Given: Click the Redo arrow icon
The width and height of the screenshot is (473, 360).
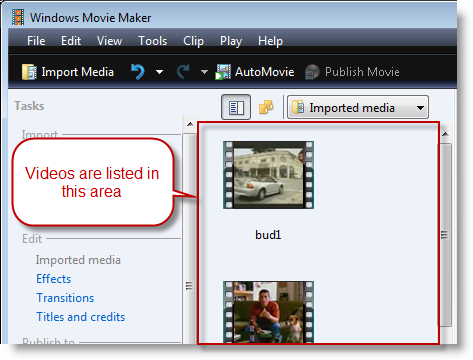Looking at the screenshot, I should coord(183,72).
